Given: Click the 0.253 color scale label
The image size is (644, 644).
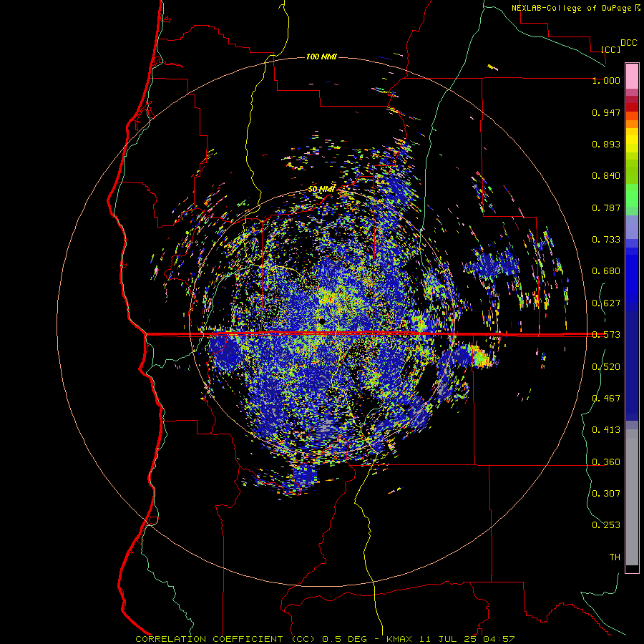Looking at the screenshot, I should [606, 525].
